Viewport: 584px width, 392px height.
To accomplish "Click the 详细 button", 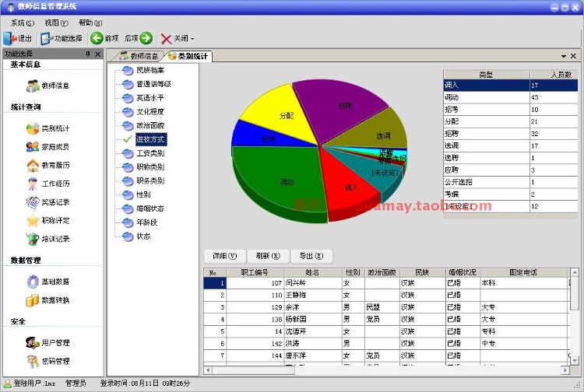I will click(x=224, y=256).
